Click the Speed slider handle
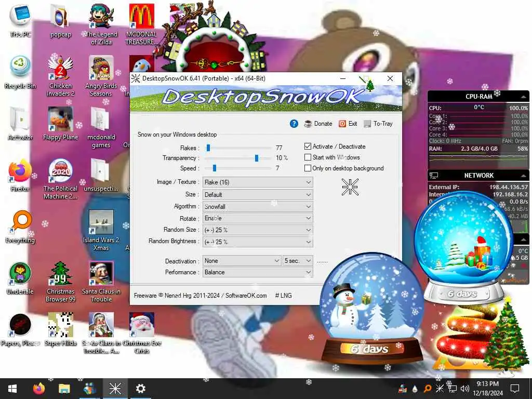Image resolution: width=532 pixels, height=399 pixels. [x=215, y=168]
